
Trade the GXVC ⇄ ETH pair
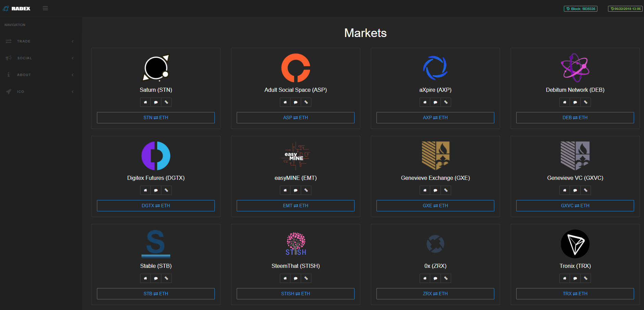tap(575, 206)
